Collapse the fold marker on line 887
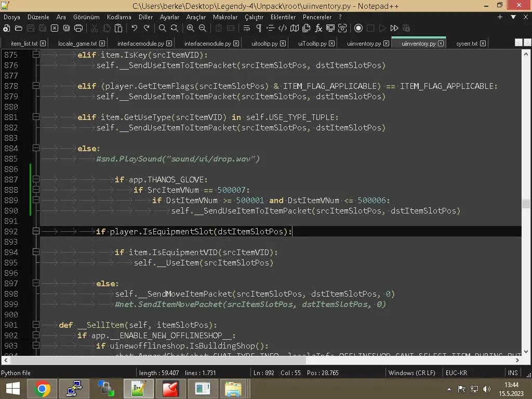 [35, 179]
